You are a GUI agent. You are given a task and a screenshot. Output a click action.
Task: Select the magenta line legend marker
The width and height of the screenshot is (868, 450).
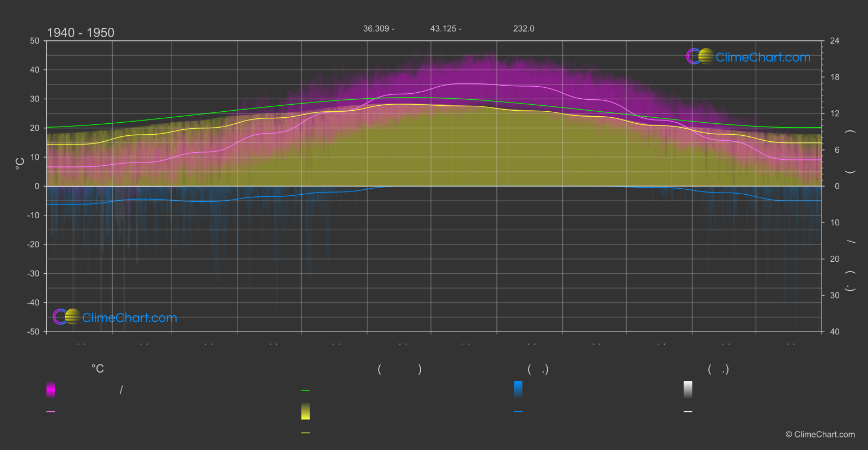51,411
